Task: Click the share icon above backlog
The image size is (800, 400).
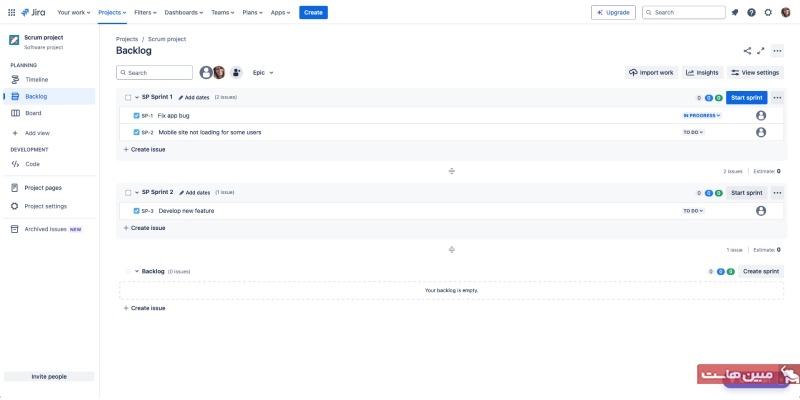Action: (x=747, y=50)
